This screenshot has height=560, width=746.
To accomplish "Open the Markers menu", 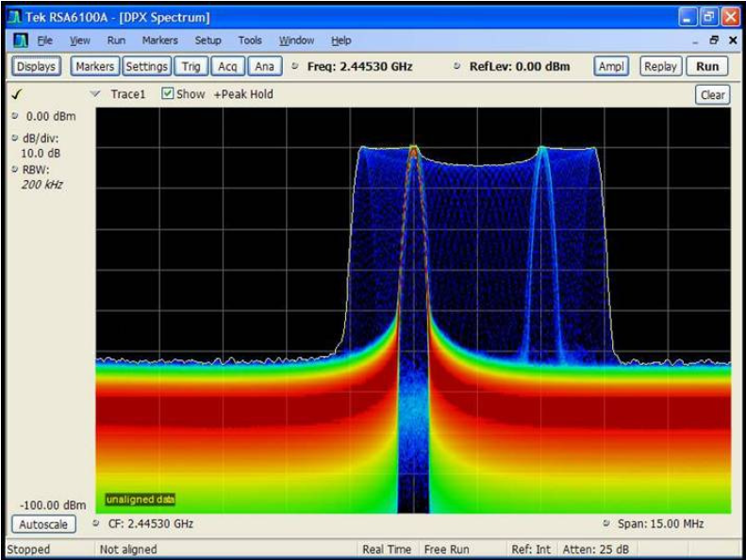I will [159, 41].
